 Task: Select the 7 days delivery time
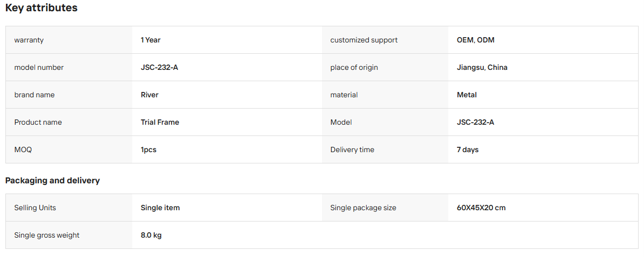pyautogui.click(x=468, y=150)
